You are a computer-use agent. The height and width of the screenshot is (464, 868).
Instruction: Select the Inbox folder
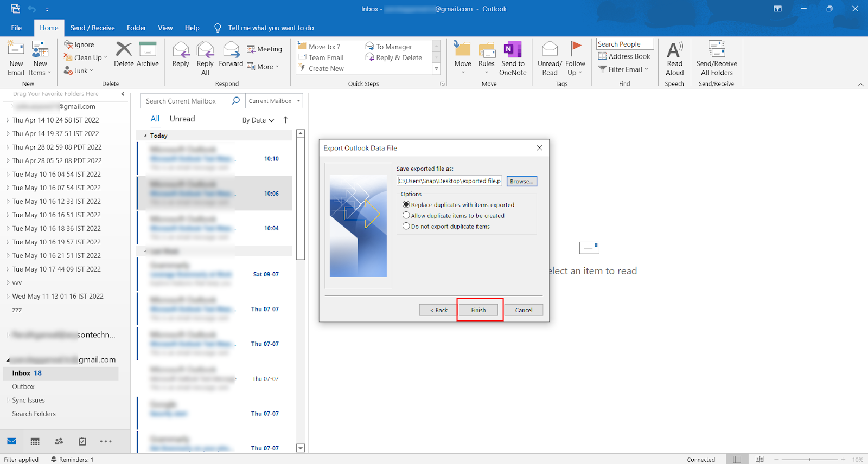[61, 373]
